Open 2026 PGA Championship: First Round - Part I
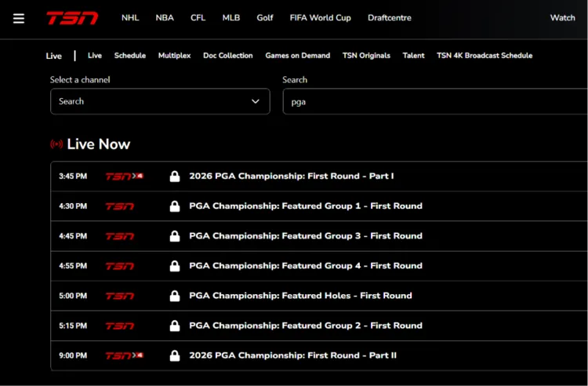Image resolution: width=588 pixels, height=386 pixels. point(292,177)
